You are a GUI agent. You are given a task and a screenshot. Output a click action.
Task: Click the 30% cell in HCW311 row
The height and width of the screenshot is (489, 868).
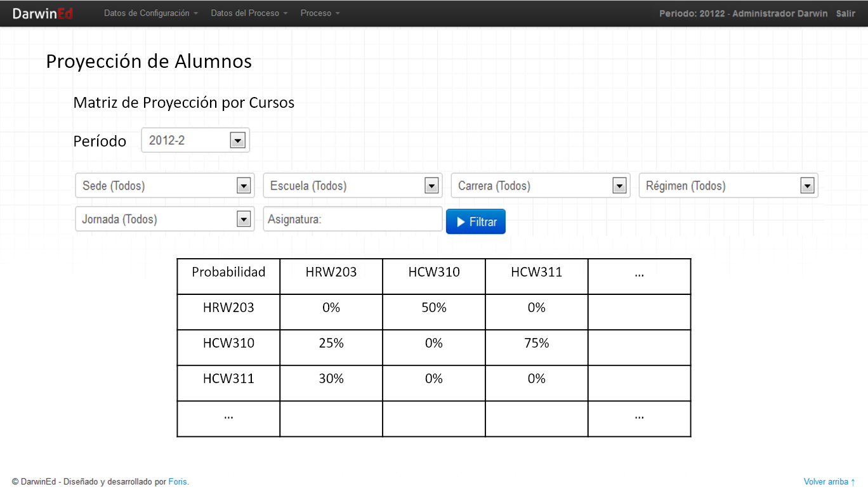pos(331,382)
